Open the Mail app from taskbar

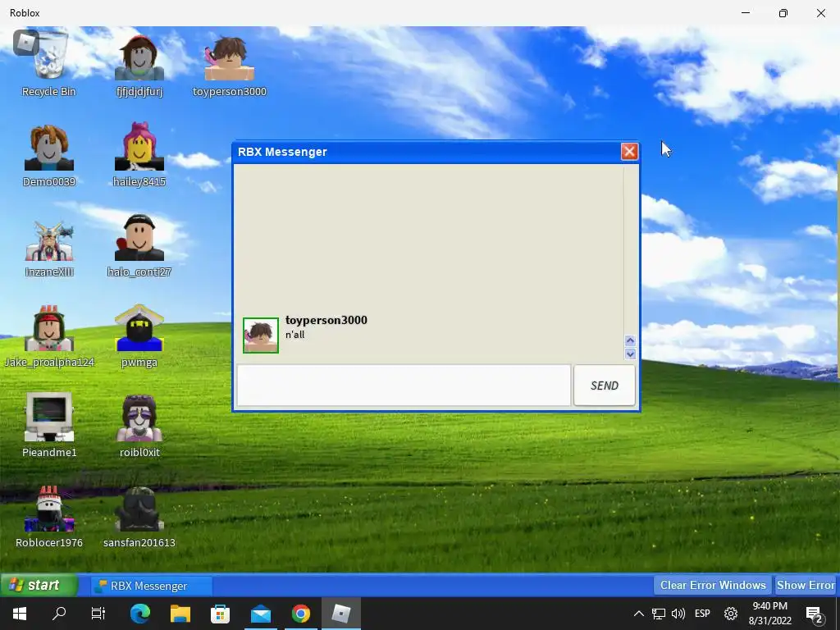point(261,614)
